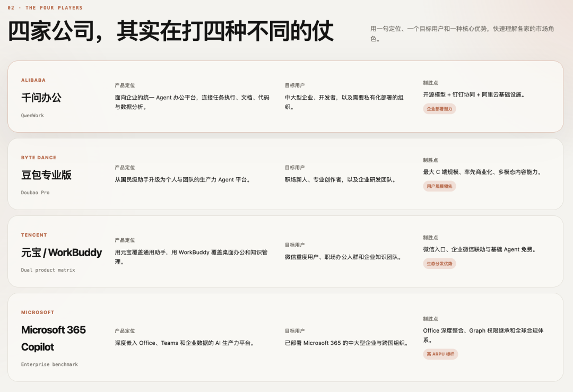
Task: Click 产品定位 label in the Microsoft card
Action: 125,331
